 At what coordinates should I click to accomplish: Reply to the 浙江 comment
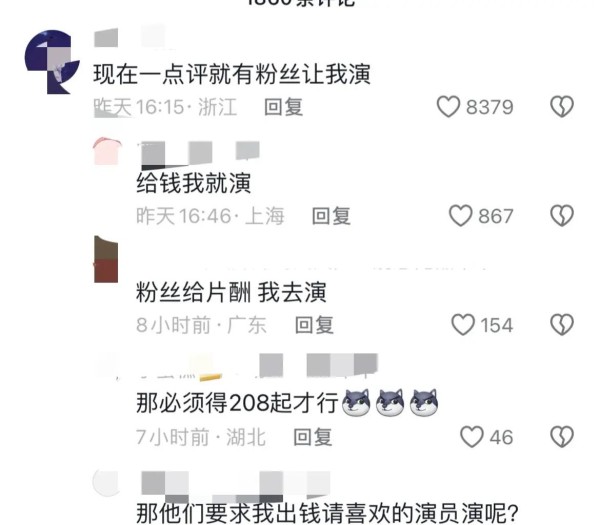(x=284, y=107)
